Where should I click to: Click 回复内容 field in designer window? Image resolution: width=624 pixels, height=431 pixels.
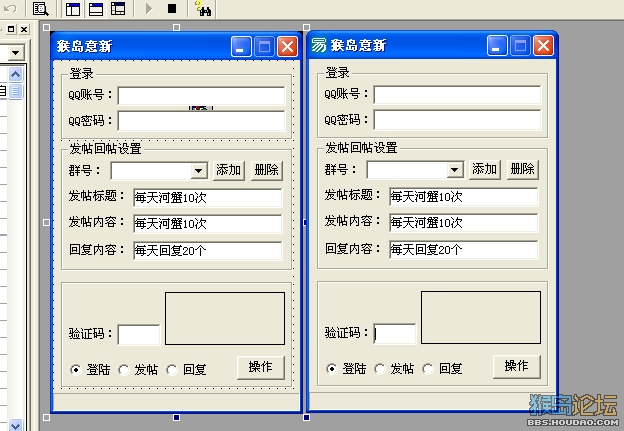pos(208,251)
